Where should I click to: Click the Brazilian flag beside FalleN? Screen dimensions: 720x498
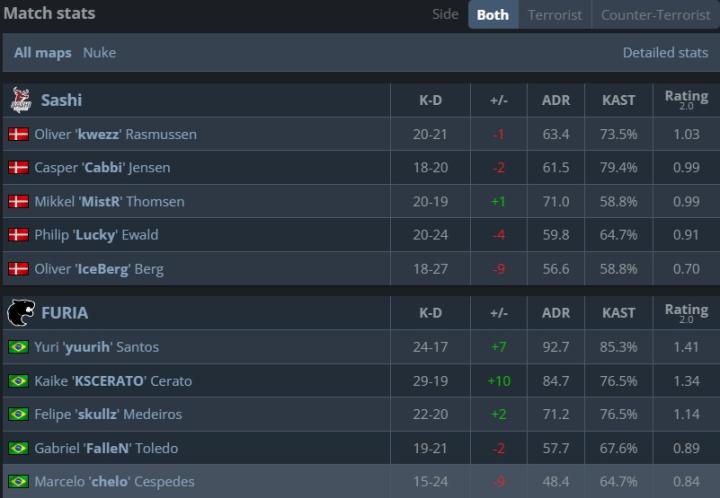18,448
